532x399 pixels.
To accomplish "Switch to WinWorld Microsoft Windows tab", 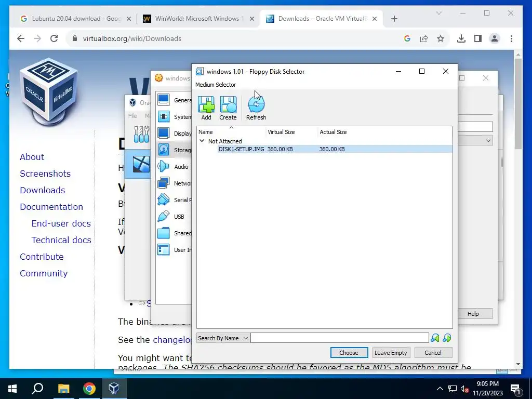I will pos(199,19).
